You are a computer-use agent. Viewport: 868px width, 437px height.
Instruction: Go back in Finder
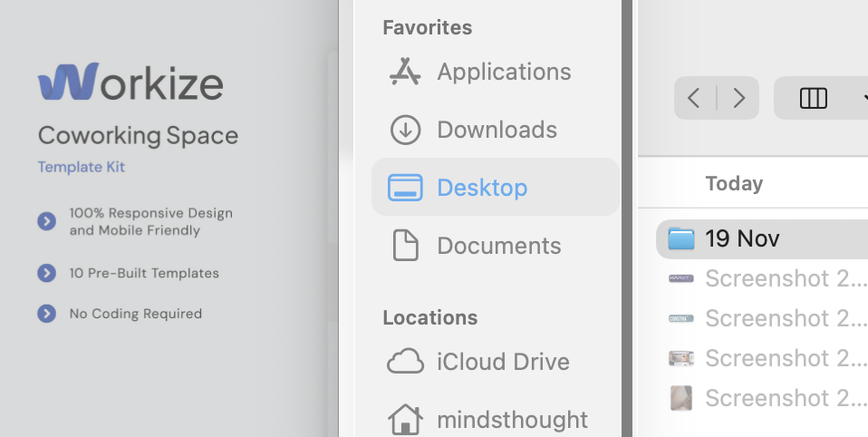click(x=694, y=98)
